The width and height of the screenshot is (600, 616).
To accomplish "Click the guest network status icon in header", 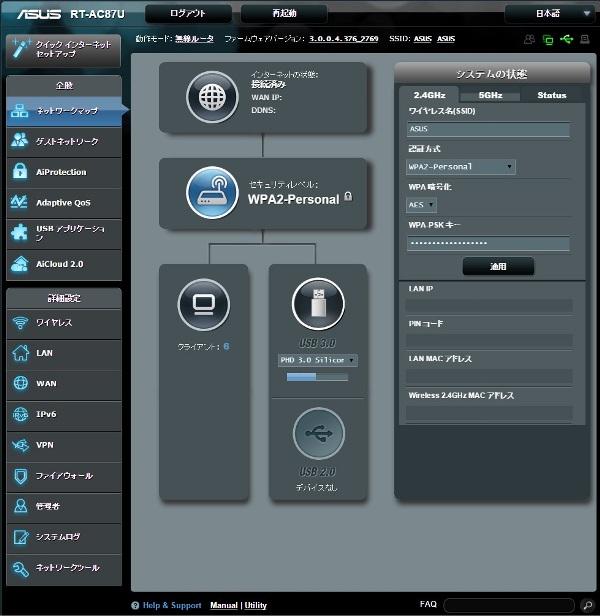I will [x=529, y=39].
